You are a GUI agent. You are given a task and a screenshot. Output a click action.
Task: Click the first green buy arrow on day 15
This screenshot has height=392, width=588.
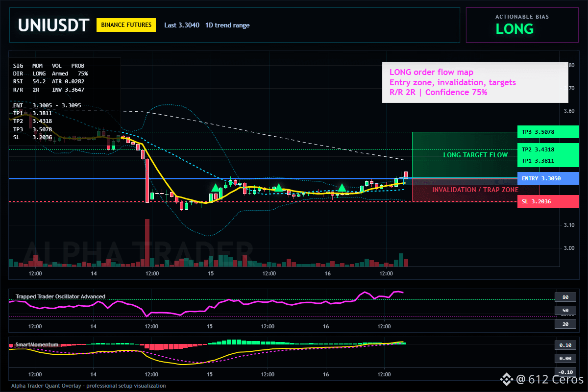[x=215, y=187]
